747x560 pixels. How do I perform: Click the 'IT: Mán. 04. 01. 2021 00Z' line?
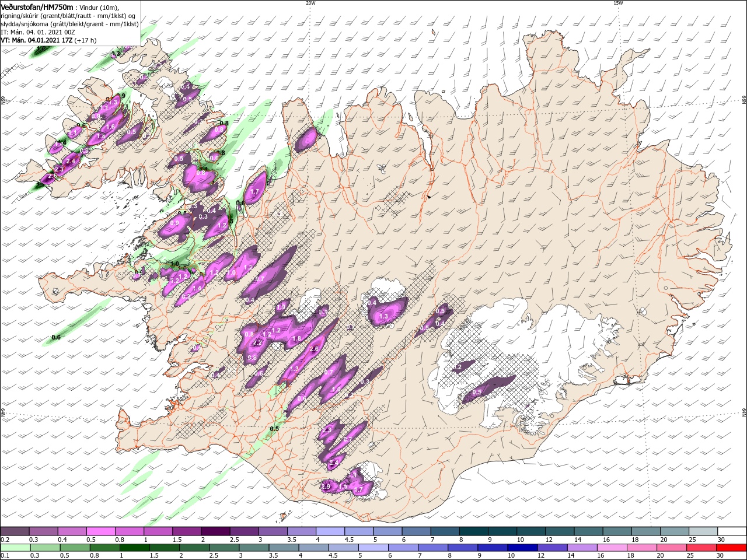pyautogui.click(x=38, y=32)
